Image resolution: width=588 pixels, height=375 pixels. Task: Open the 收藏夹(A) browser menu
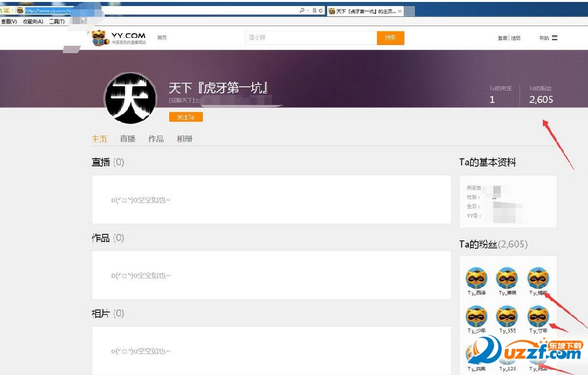coord(33,22)
